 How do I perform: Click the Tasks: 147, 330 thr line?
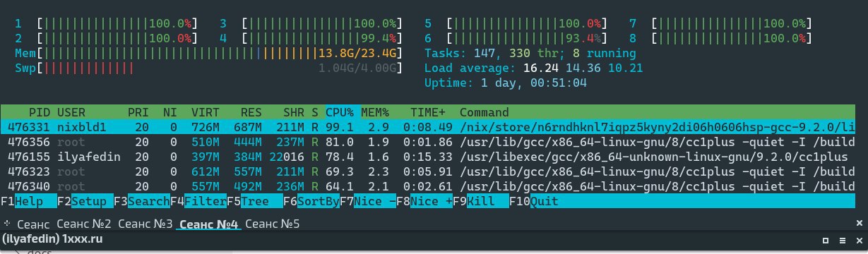click(530, 53)
